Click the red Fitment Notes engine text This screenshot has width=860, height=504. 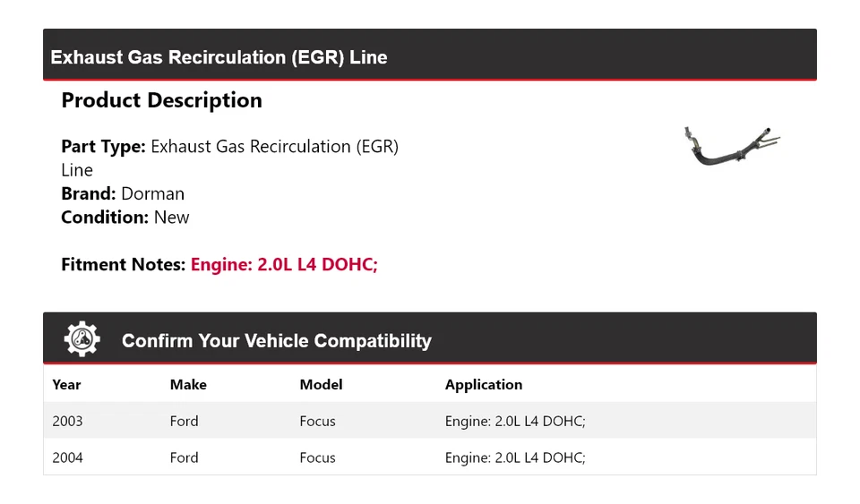284,264
